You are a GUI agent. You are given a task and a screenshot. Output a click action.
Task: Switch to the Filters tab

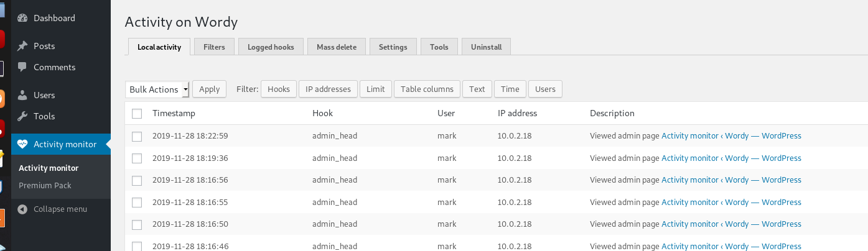point(214,47)
